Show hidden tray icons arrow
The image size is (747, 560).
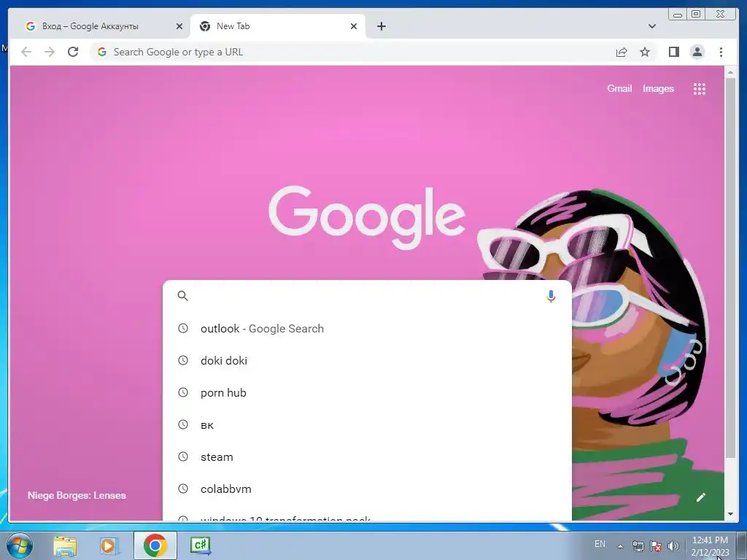coord(620,546)
